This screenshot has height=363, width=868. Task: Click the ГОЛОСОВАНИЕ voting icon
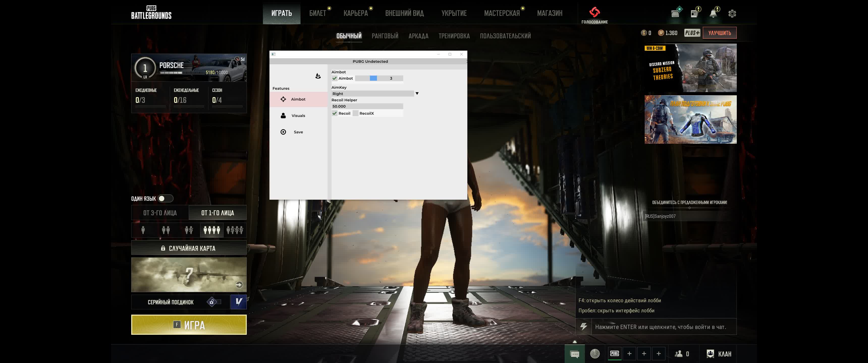(x=594, y=12)
